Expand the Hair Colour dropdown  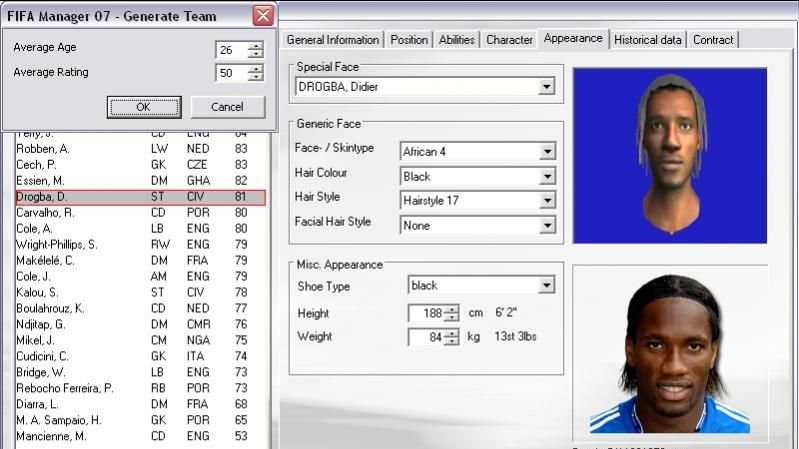tap(547, 176)
